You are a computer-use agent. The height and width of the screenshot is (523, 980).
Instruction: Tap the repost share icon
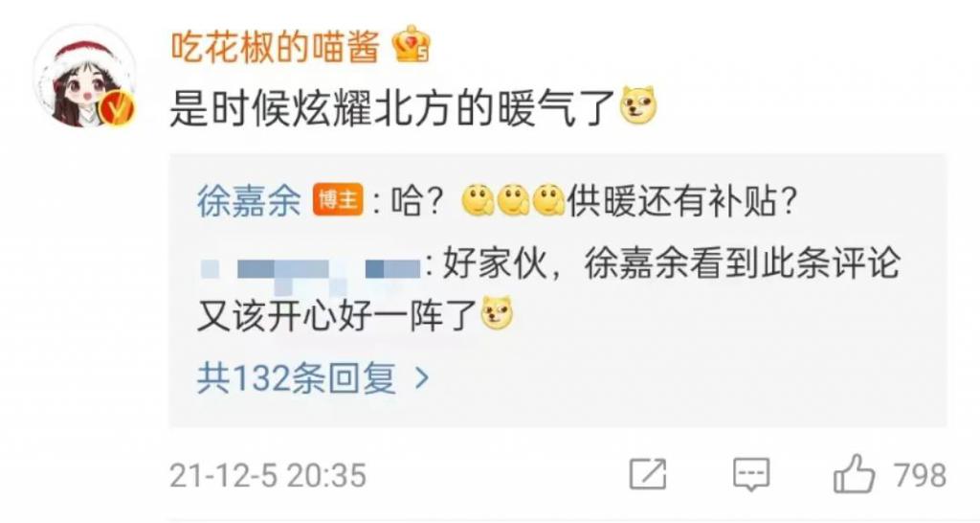click(648, 474)
